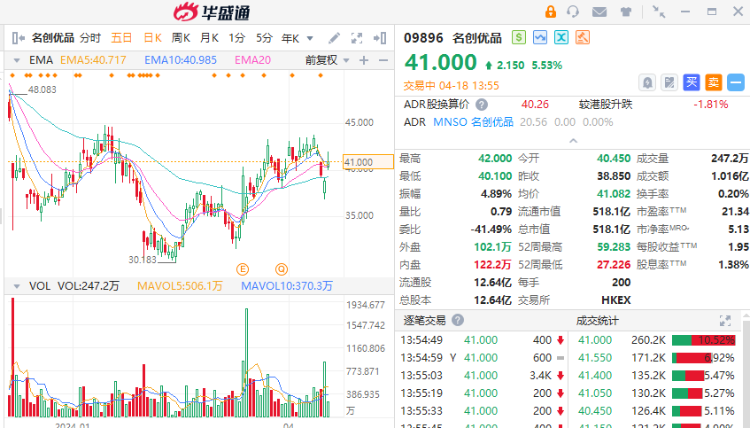The width and height of the screenshot is (750, 428).
Task: Add indicator with the plus icon
Action: point(364,60)
